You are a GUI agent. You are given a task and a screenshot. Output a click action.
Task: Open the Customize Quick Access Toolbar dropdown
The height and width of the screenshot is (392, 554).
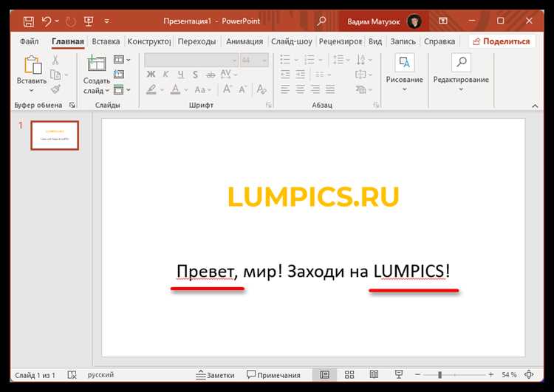point(106,21)
